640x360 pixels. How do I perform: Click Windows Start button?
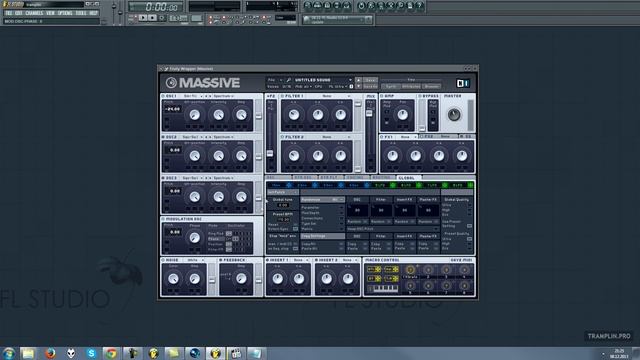click(9, 353)
